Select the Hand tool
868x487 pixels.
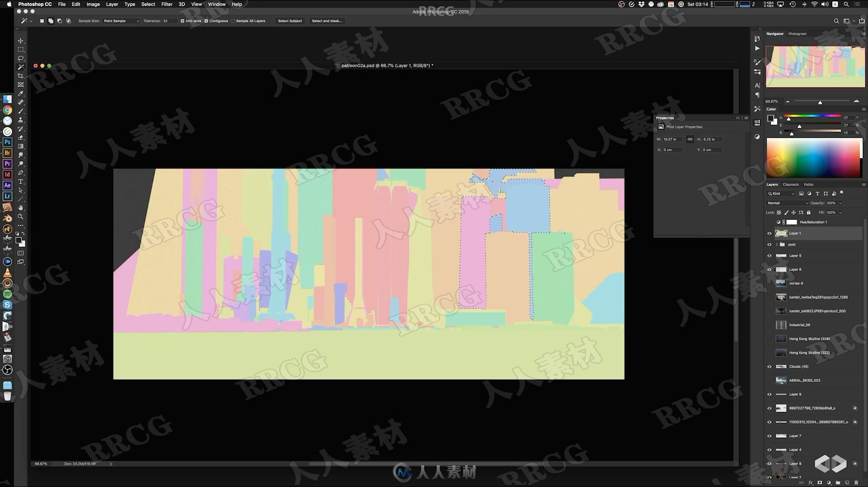pyautogui.click(x=21, y=208)
